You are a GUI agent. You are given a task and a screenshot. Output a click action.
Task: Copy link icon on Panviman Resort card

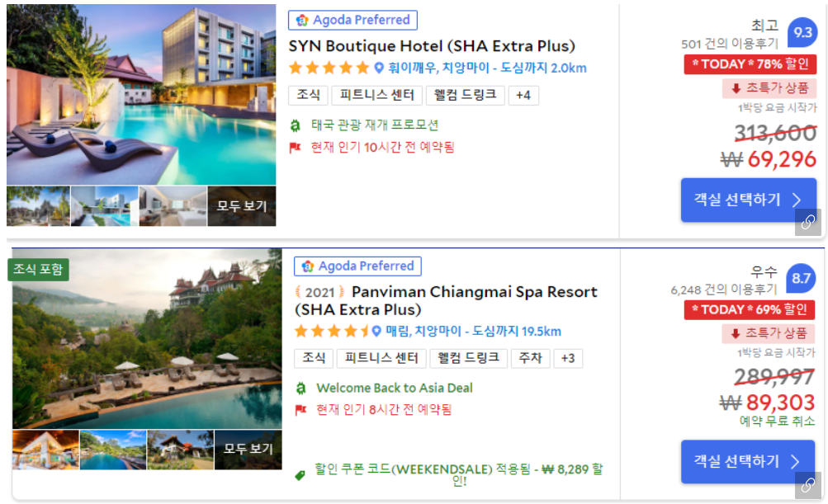coord(808,485)
